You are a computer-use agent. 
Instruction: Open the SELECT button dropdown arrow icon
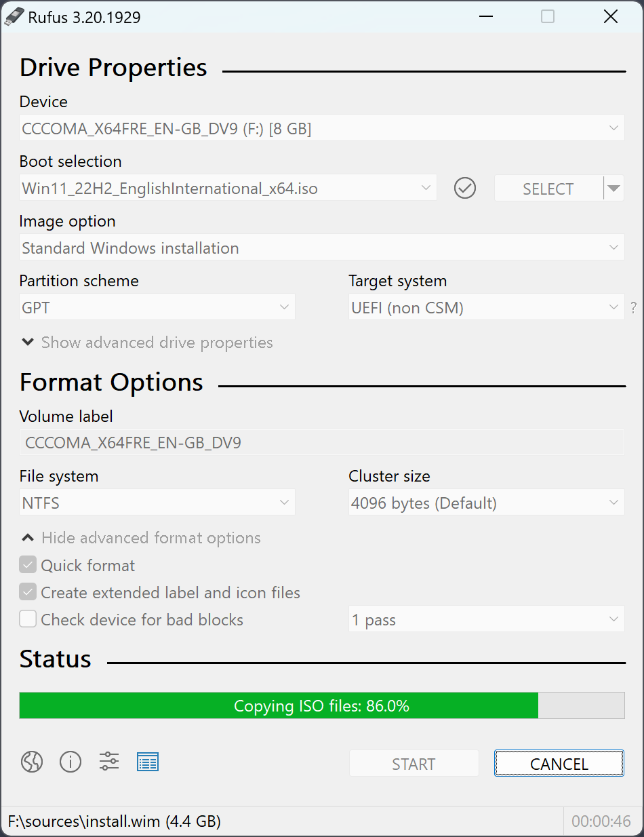[x=613, y=188]
